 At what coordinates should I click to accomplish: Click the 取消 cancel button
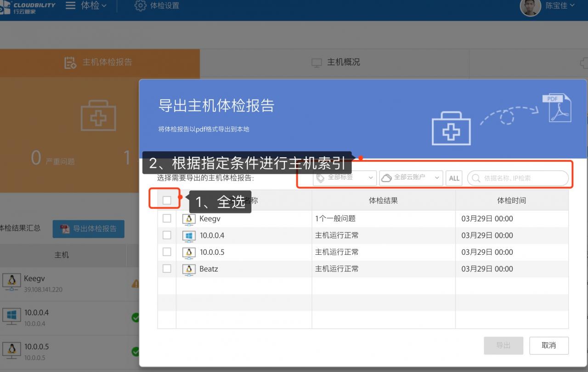[548, 345]
